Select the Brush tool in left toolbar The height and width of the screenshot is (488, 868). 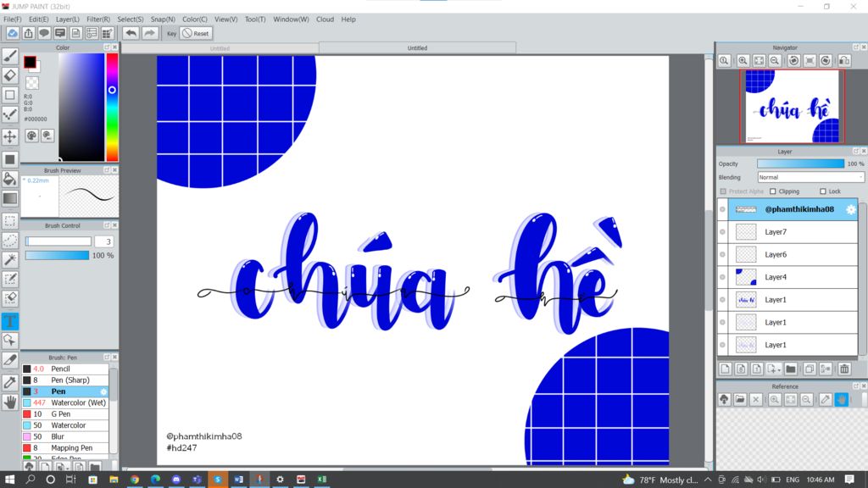coord(10,56)
